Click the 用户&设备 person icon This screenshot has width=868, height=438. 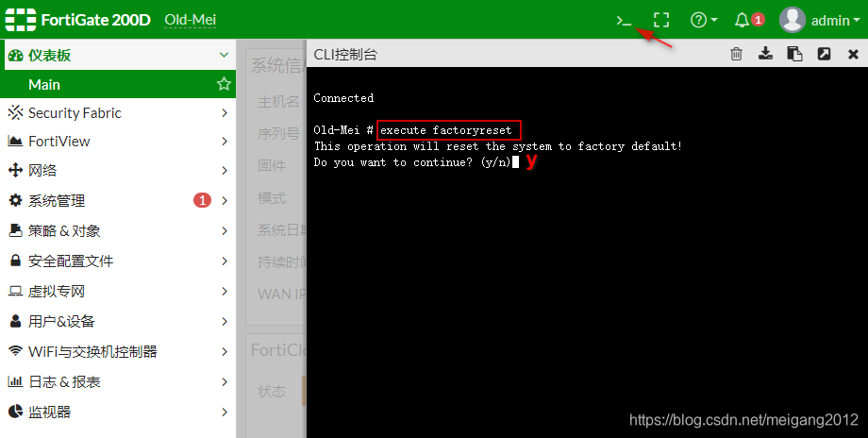tap(15, 321)
